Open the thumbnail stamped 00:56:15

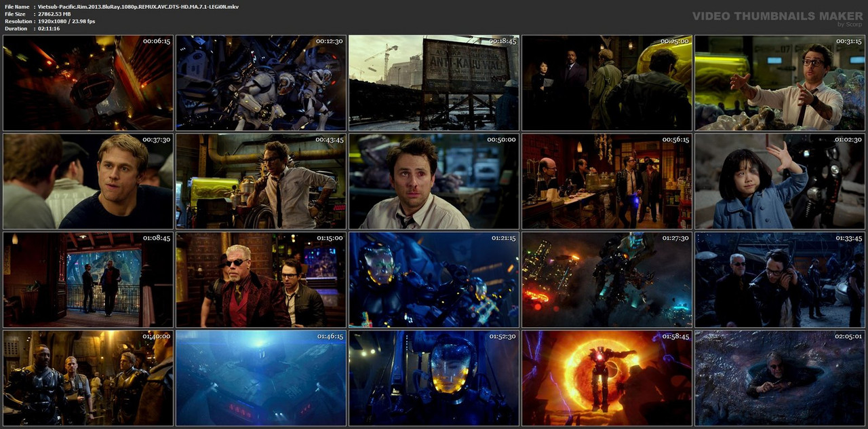point(607,181)
